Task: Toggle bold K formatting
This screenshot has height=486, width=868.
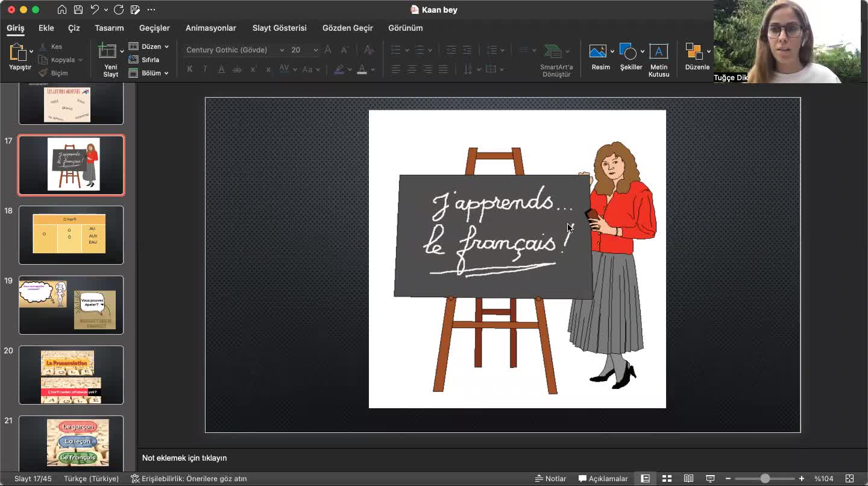Action: pos(190,69)
